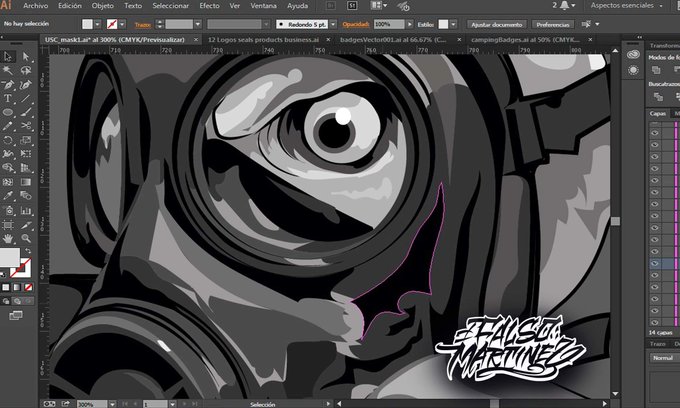Open the stroke weight dropdown

click(x=198, y=24)
